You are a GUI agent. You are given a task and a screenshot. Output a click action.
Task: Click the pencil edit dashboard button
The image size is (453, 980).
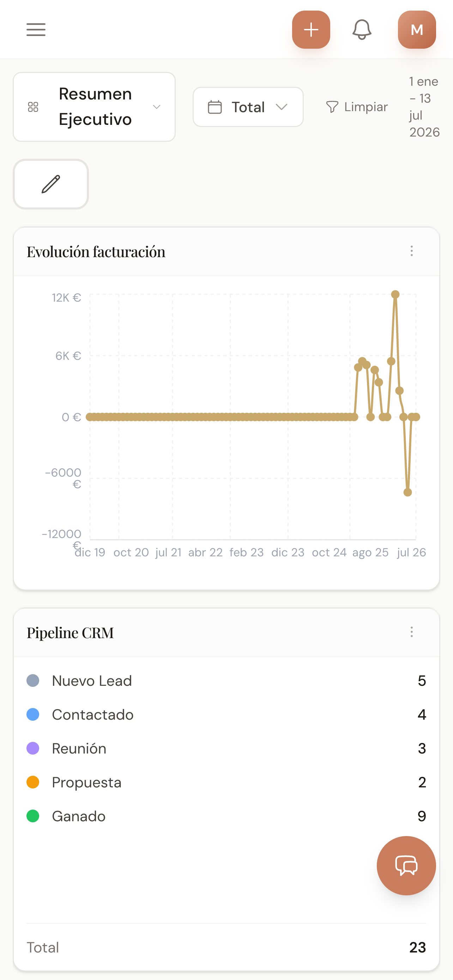(x=51, y=184)
